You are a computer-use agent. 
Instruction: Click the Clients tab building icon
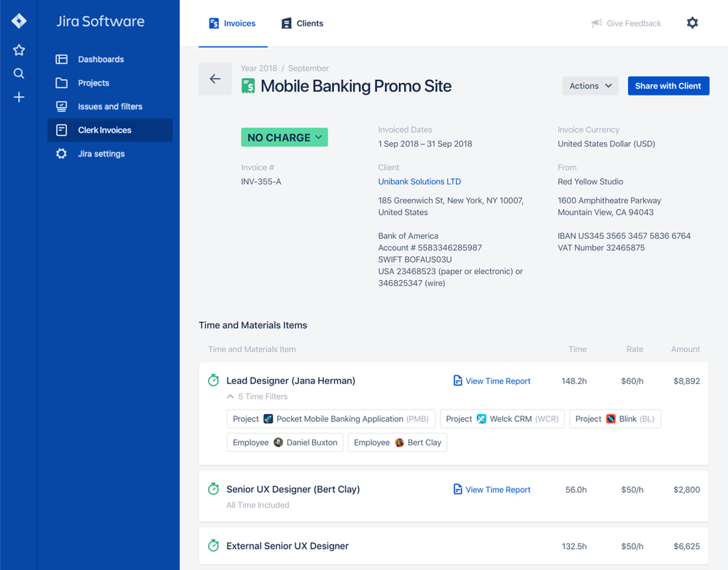(287, 23)
